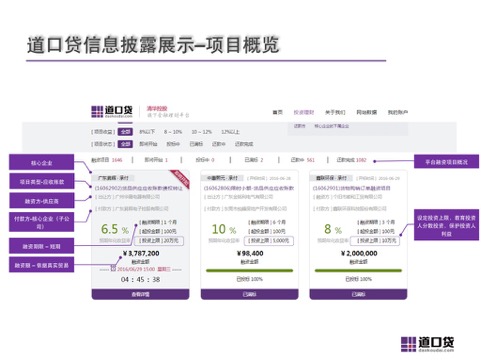This screenshot has height=362, width=481.
Task: Click the 道口贷 logo at slide bottom right
Action: pyautogui.click(x=427, y=344)
